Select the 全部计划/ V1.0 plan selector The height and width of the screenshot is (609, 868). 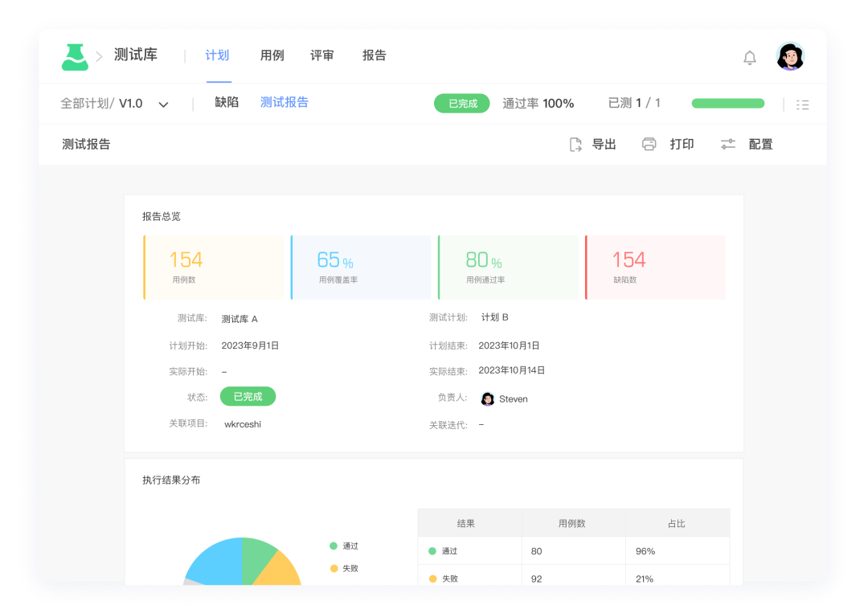[x=114, y=104]
